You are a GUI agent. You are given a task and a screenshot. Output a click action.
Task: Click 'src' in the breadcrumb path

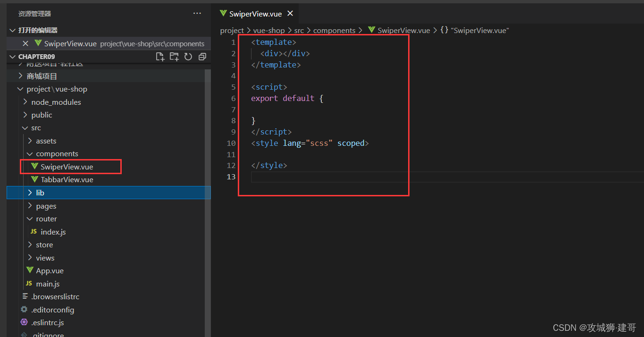tap(299, 30)
